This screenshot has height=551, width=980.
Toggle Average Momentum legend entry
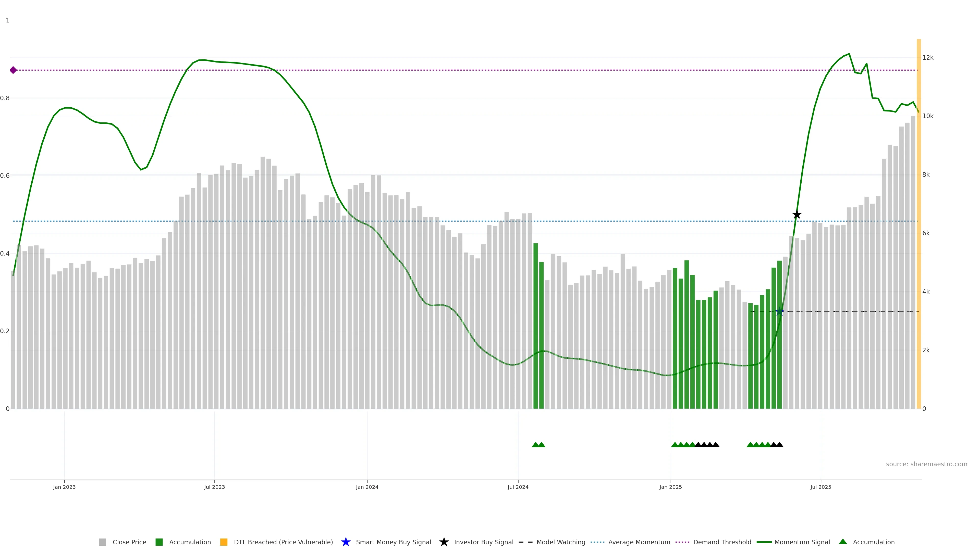(x=639, y=542)
